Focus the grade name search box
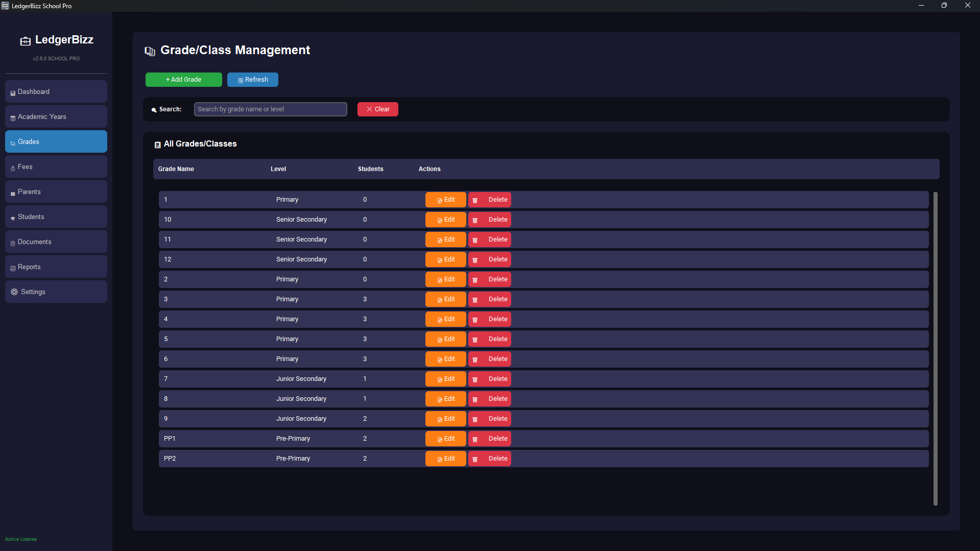980x551 pixels. (x=271, y=109)
